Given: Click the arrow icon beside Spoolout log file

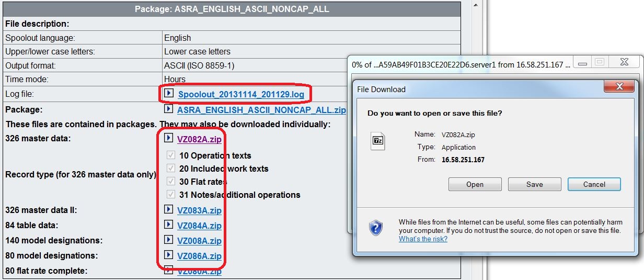Looking at the screenshot, I should click(x=169, y=93).
